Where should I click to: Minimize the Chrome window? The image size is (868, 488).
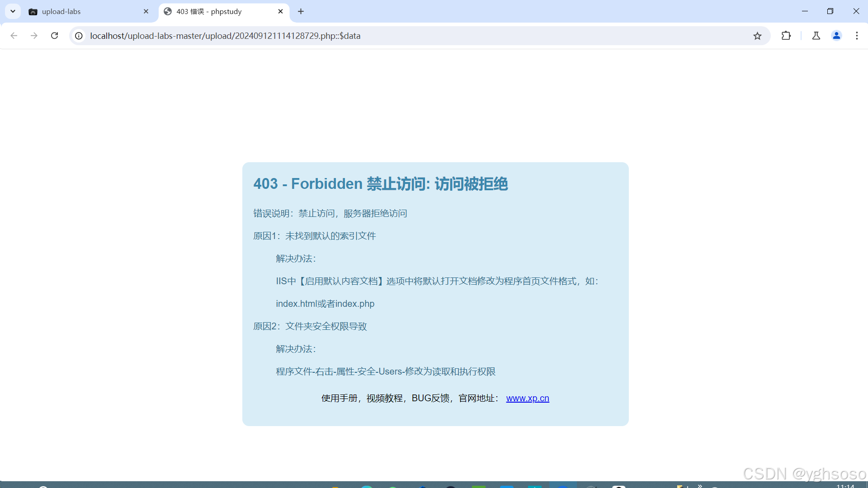pyautogui.click(x=805, y=11)
